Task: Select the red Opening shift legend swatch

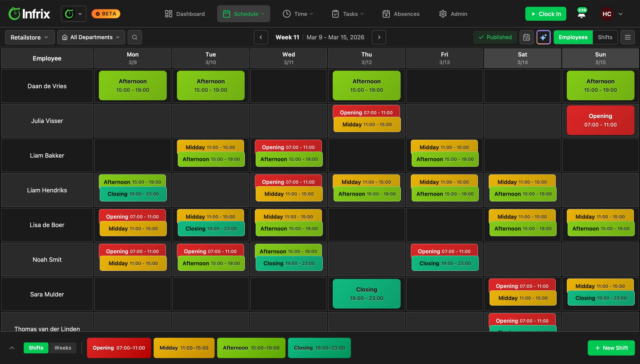Action: (x=119, y=348)
